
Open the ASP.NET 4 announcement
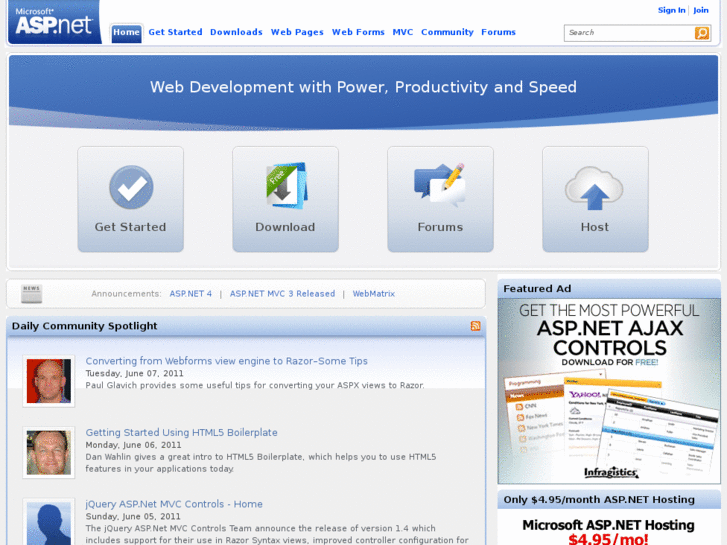191,294
